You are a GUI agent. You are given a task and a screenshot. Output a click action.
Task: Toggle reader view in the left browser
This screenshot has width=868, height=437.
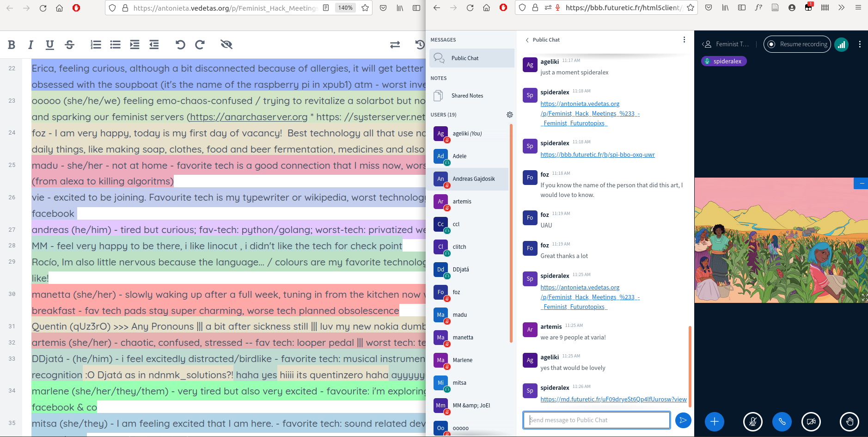point(326,8)
